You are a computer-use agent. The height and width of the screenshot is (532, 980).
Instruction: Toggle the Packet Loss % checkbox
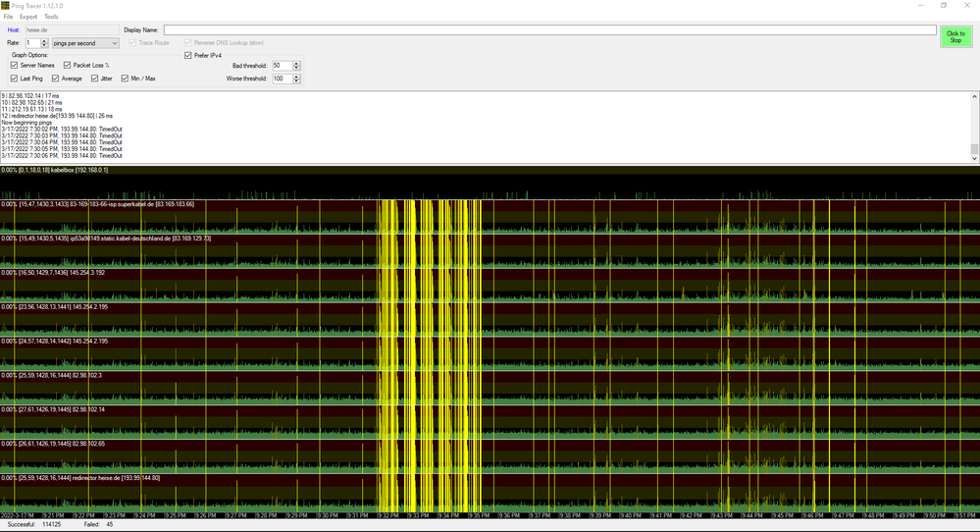pos(86,65)
